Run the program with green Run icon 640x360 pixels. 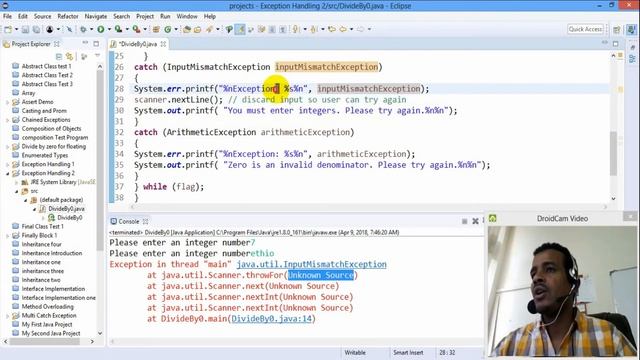pyautogui.click(x=100, y=29)
